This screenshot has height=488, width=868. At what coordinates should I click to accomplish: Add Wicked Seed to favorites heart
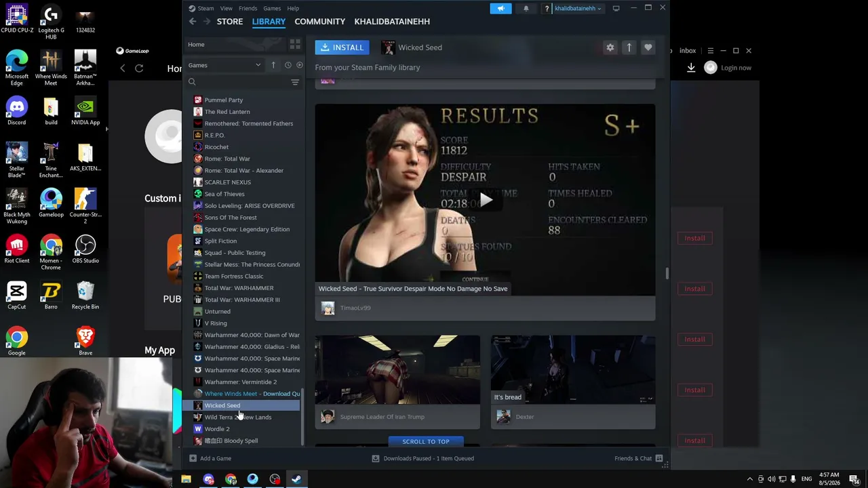648,47
